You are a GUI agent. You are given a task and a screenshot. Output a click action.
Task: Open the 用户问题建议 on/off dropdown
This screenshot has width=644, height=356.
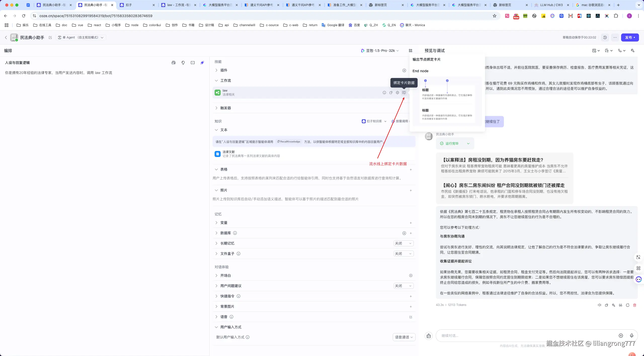(x=403, y=286)
